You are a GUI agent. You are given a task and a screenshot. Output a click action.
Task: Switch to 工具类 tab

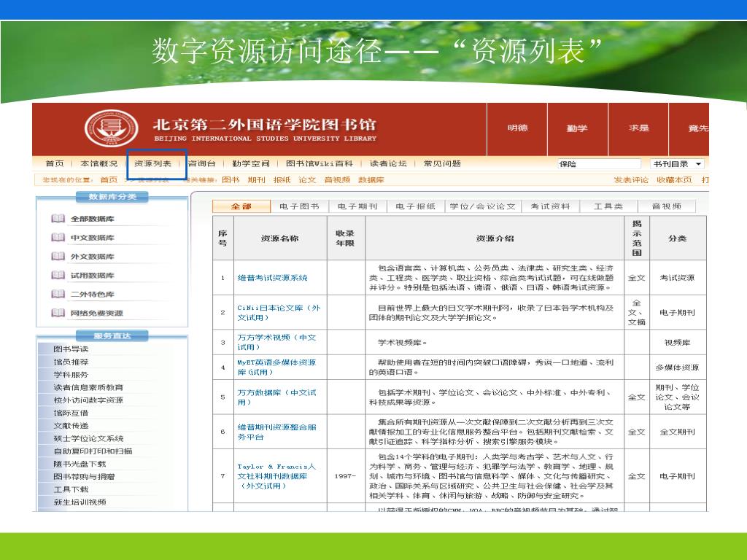608,206
